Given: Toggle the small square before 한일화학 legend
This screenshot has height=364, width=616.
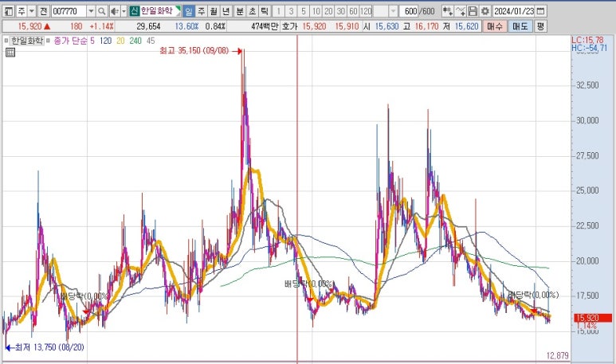Looking at the screenshot, I should point(6,41).
